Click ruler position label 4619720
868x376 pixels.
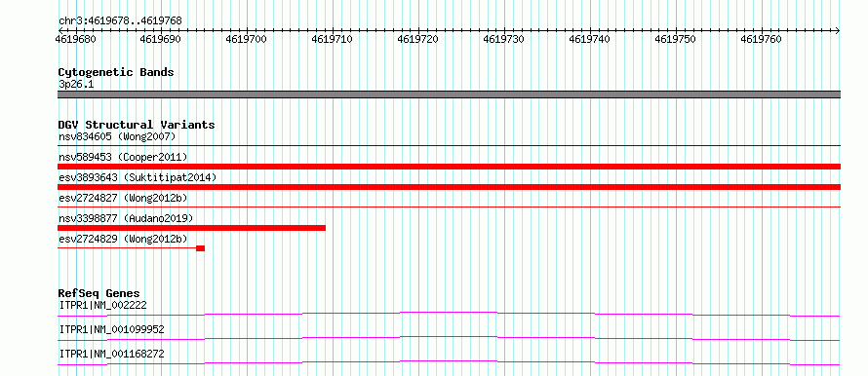[418, 39]
